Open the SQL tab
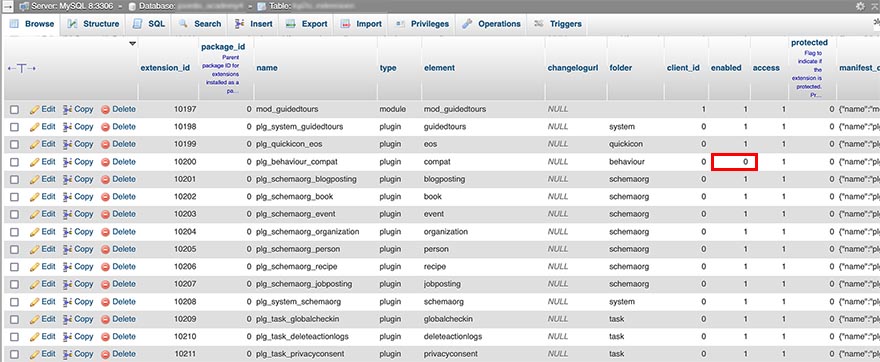Image resolution: width=880 pixels, height=362 pixels. click(149, 24)
